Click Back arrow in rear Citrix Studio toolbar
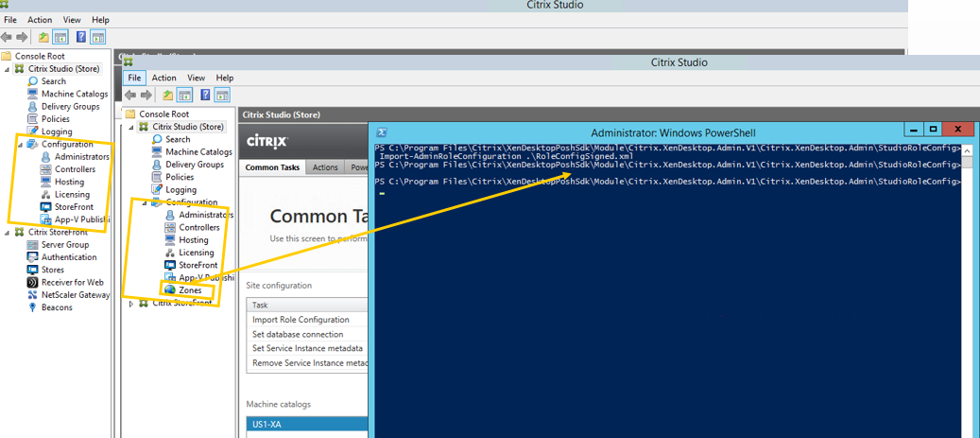Image resolution: width=980 pixels, height=438 pixels. (7, 37)
